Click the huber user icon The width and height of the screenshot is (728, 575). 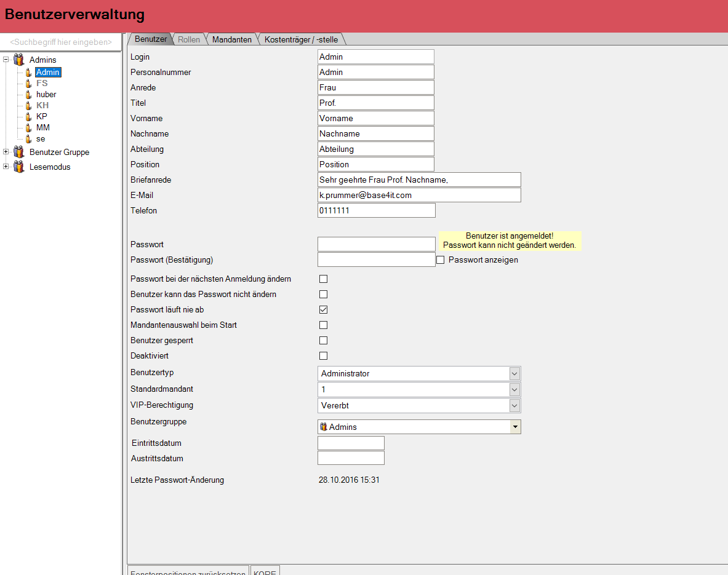click(28, 95)
